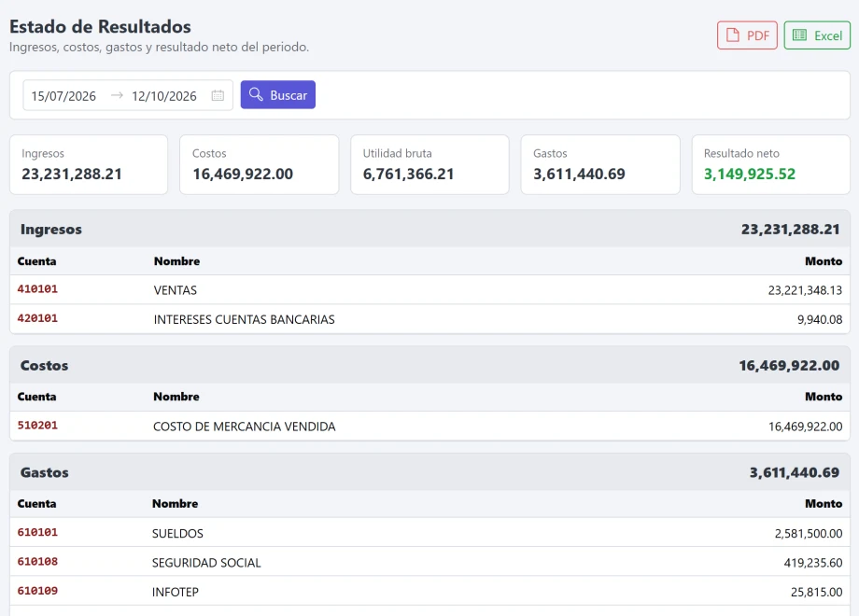Click the amount 419,235.60
The image size is (859, 616).
(x=813, y=563)
